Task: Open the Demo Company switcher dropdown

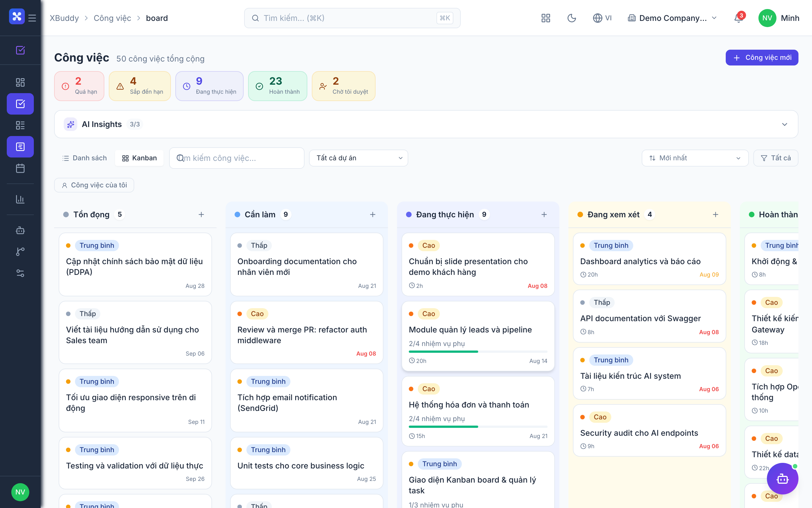Action: [672, 18]
